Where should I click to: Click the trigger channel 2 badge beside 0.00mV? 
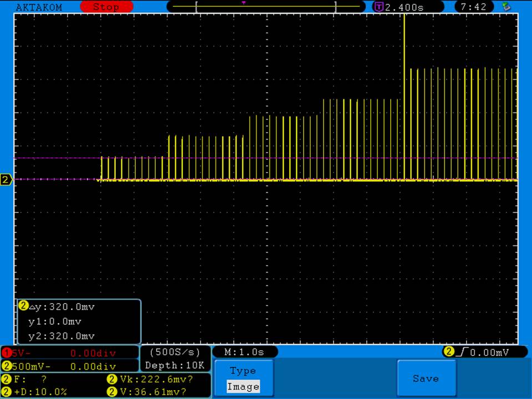448,351
